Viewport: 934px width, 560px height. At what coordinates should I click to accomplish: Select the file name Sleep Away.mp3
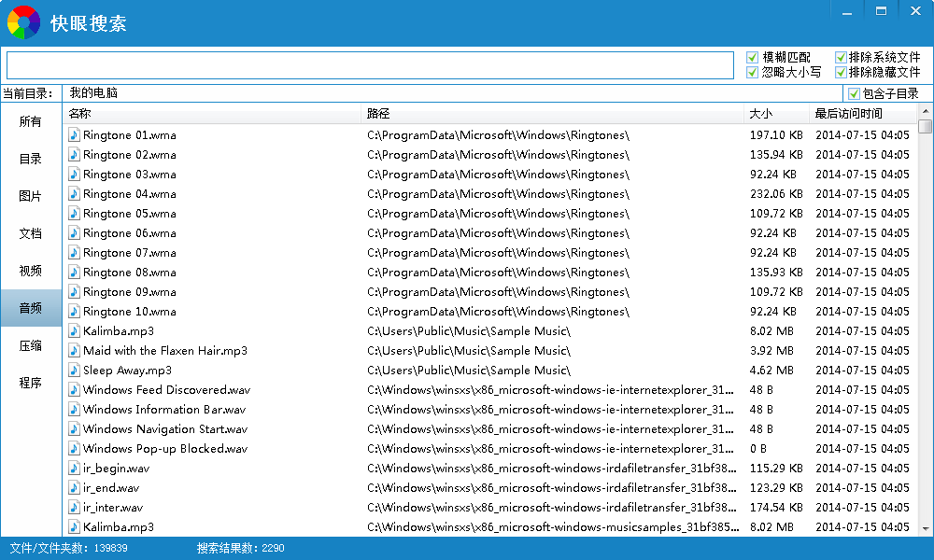pyautogui.click(x=127, y=371)
